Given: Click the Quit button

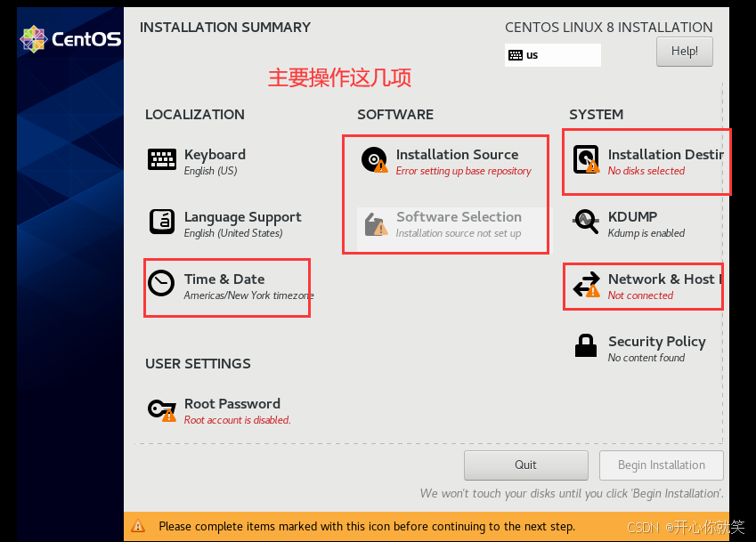Looking at the screenshot, I should click(x=525, y=465).
